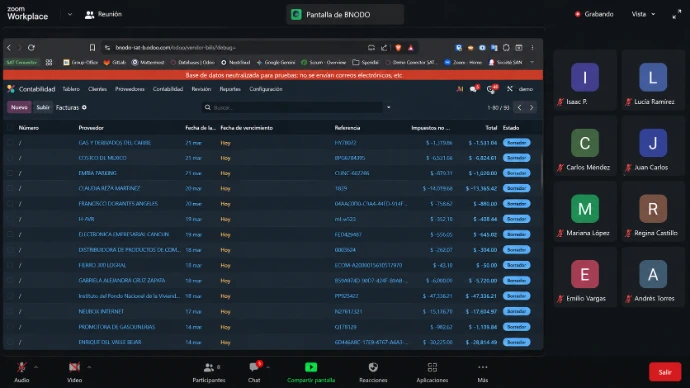Image resolution: width=690 pixels, height=388 pixels.
Task: Unmute the Zoom Audio microphone icon
Action: (x=21, y=367)
